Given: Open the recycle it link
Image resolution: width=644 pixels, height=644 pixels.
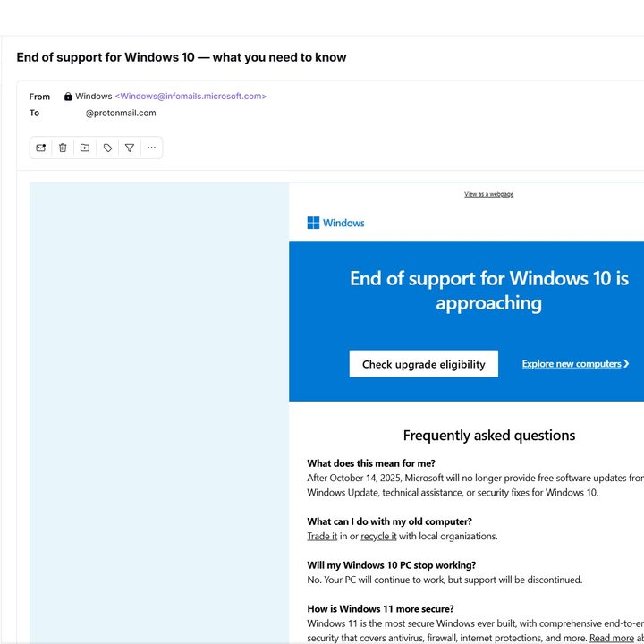Looking at the screenshot, I should coord(378,537).
